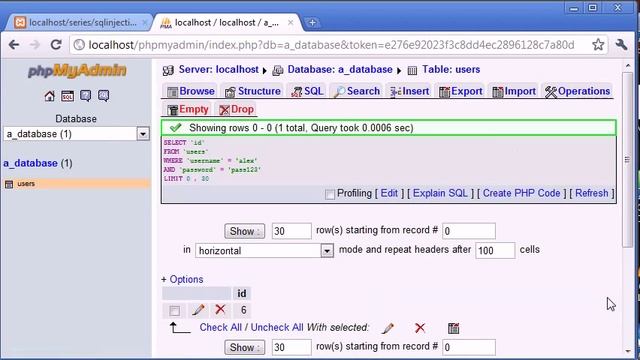Click the browser back arrow
The image size is (640, 360).
14,44
